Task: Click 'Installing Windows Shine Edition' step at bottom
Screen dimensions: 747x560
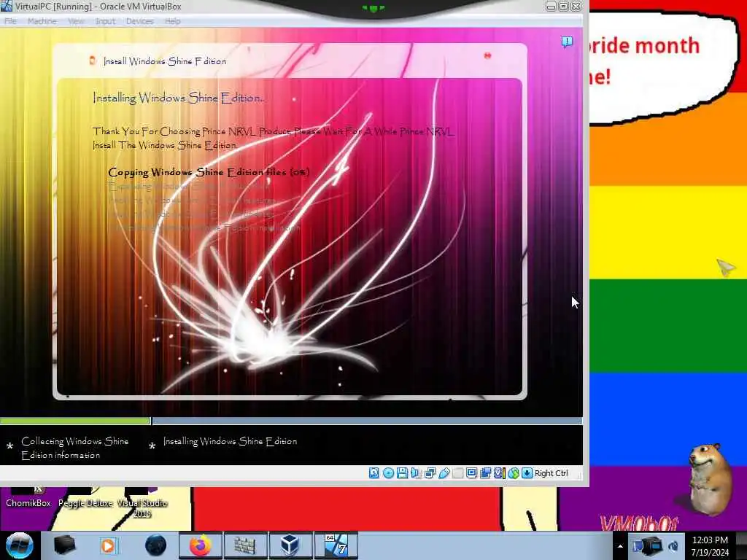Action: pyautogui.click(x=230, y=441)
